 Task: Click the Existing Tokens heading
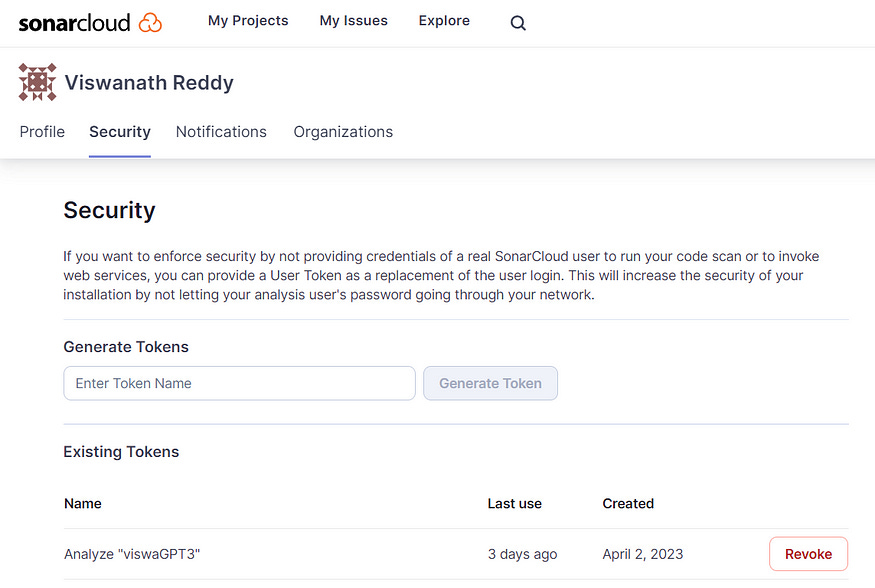click(x=121, y=452)
